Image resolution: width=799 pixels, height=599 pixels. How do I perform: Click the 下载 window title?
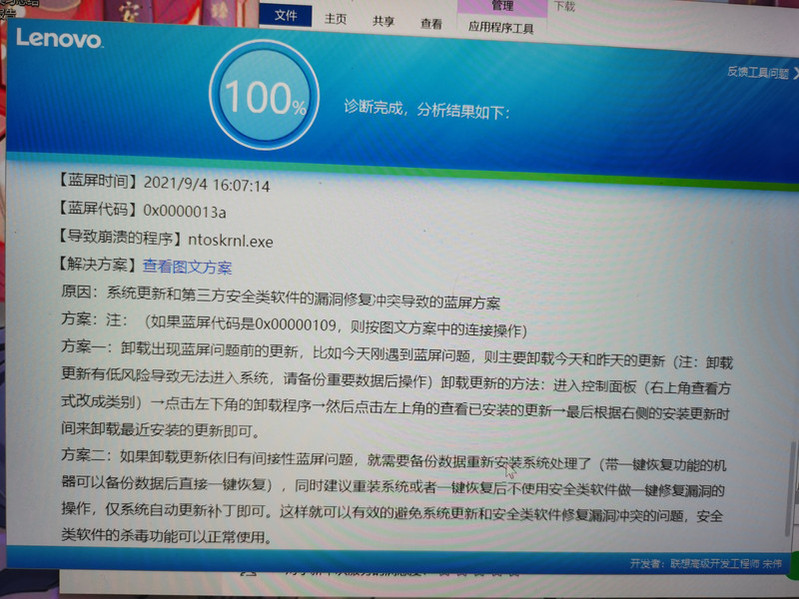point(564,6)
